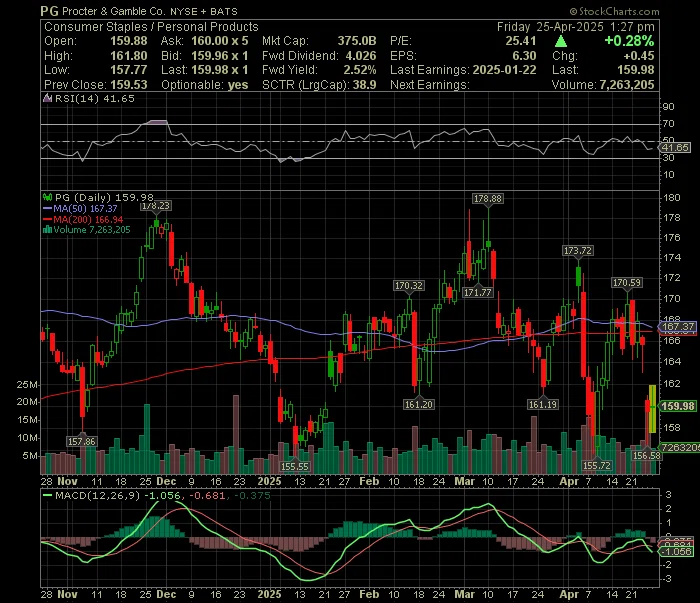Click the RSI(14) indicator icon

pos(47,98)
